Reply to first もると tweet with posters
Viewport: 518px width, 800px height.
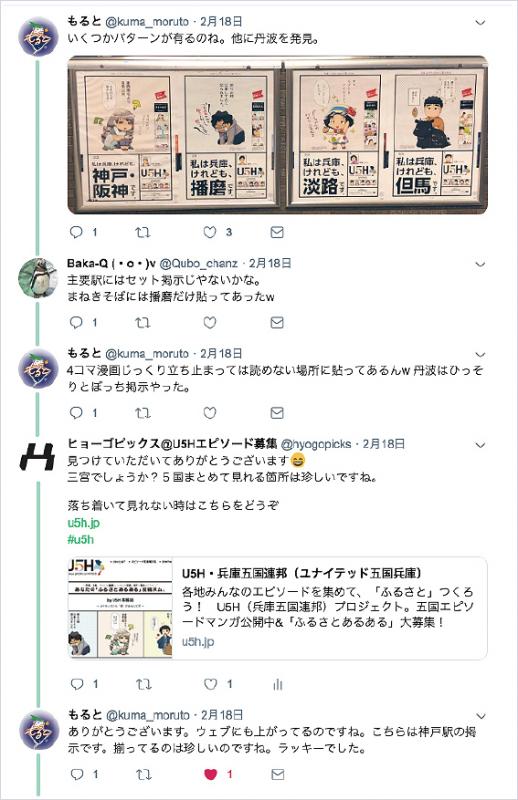(76, 232)
